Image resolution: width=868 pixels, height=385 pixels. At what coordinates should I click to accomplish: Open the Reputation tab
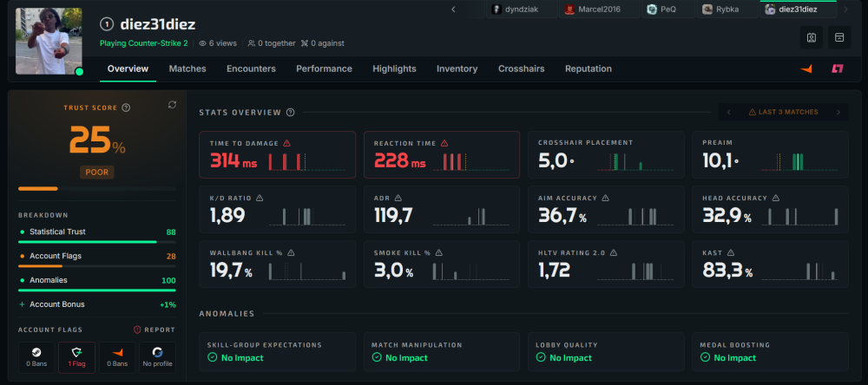coord(589,69)
